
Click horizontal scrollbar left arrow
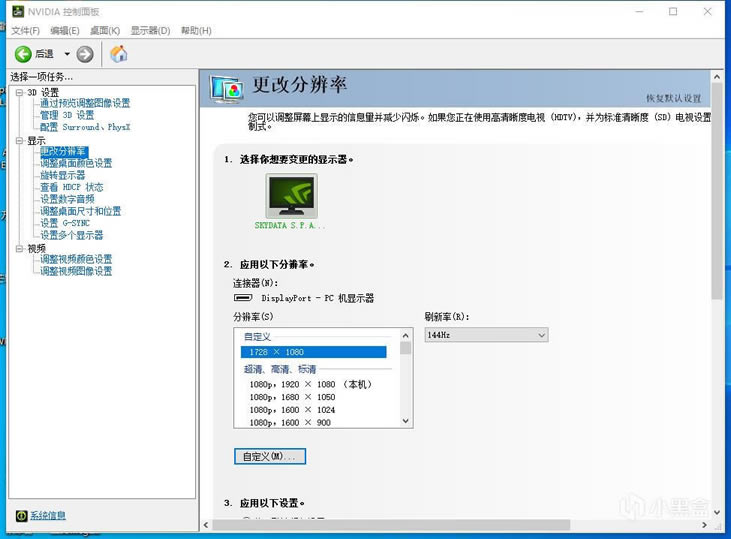coord(206,525)
